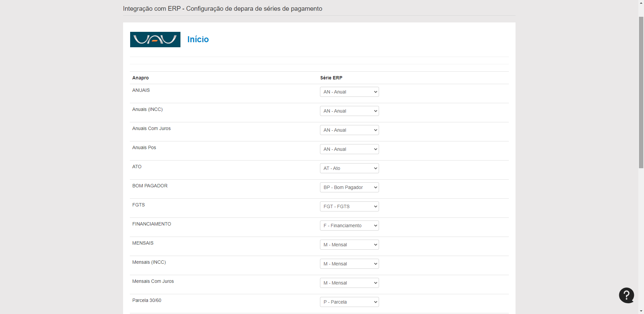Open dropdown for Anuais Com Juros
The height and width of the screenshot is (314, 644).
coord(349,130)
